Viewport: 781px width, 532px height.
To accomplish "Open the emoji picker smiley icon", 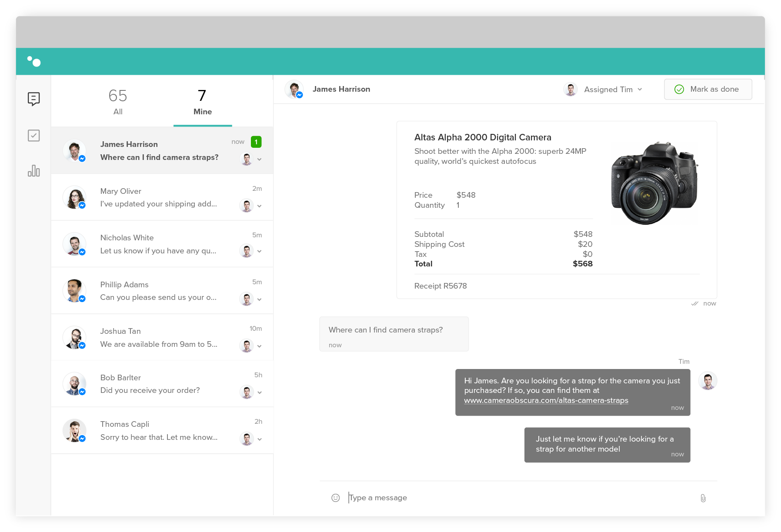I will 335,498.
